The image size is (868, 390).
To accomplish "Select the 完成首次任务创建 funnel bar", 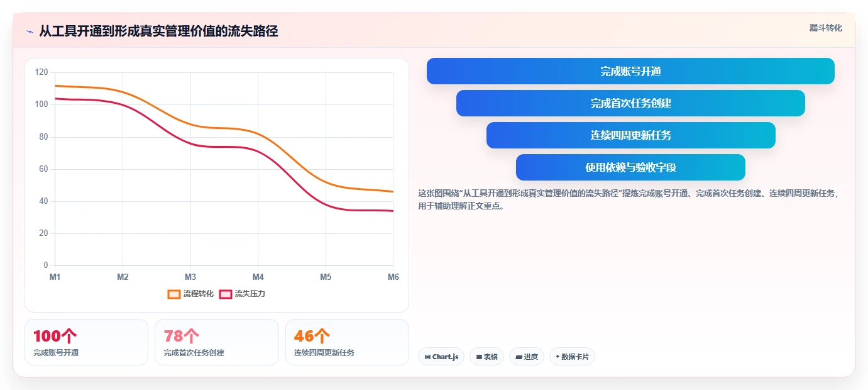I will (x=630, y=103).
